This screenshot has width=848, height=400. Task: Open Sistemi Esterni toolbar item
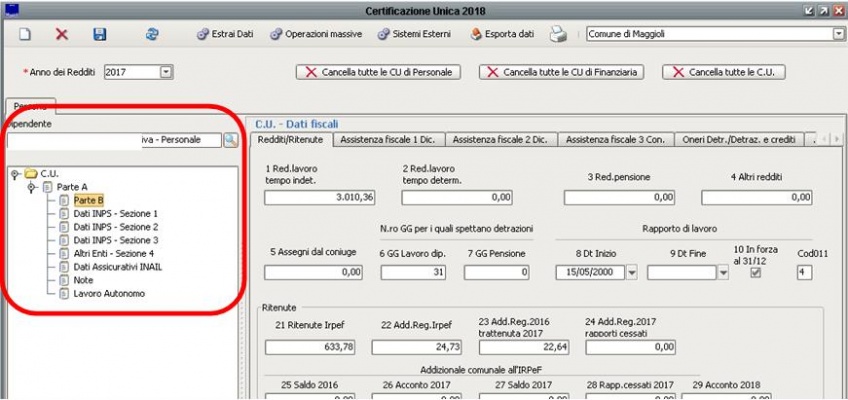tap(414, 34)
